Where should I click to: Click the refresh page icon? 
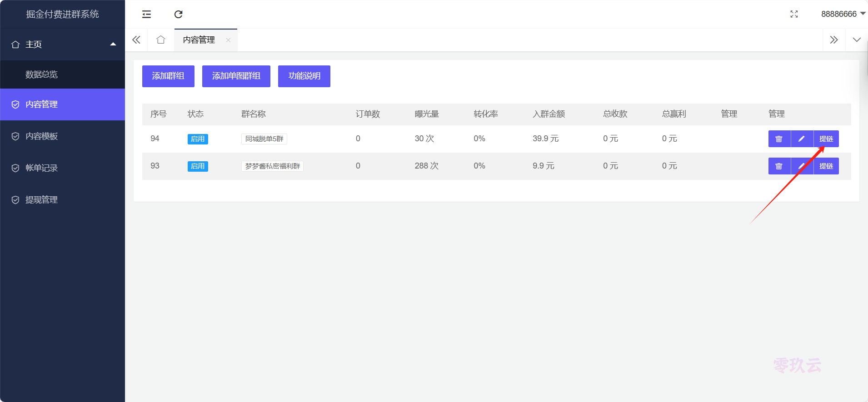click(x=178, y=14)
